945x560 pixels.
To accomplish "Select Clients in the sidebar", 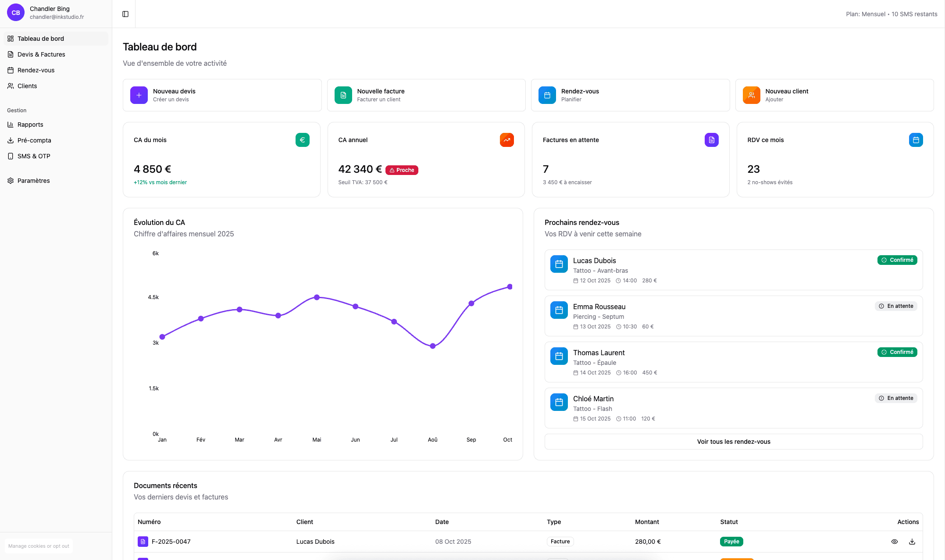I will (x=27, y=86).
